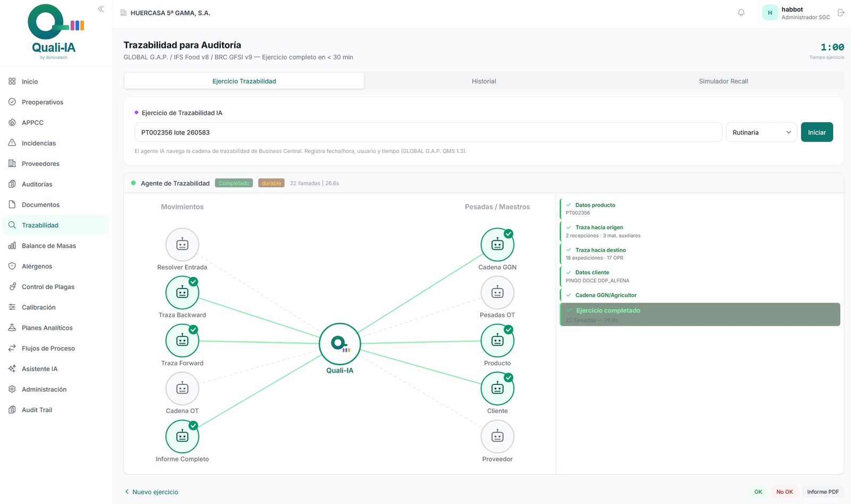The height and width of the screenshot is (504, 851).
Task: Click the building icon beside HUERCASA
Action: coord(124,13)
